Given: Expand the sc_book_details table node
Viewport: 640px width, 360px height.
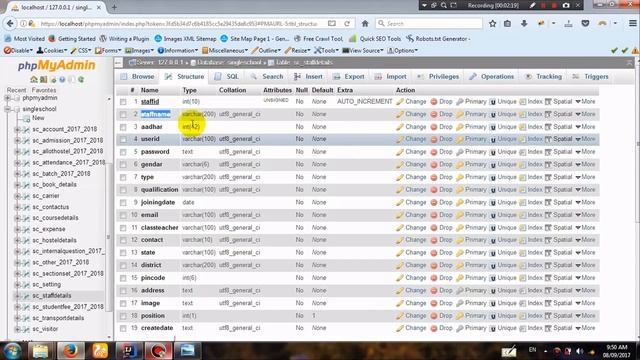Looking at the screenshot, I should (x=17, y=185).
